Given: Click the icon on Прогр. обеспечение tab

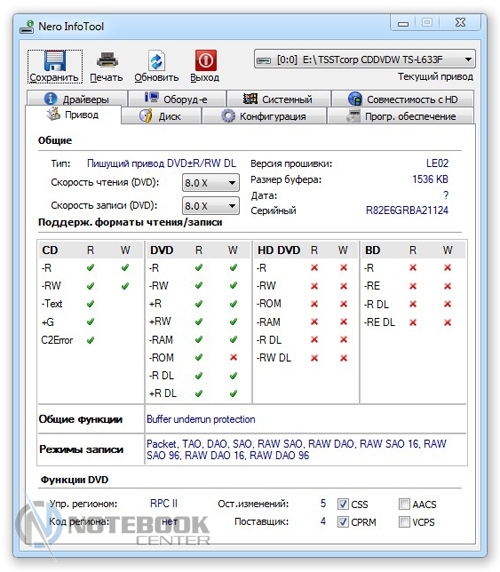Looking at the screenshot, I should tap(353, 116).
